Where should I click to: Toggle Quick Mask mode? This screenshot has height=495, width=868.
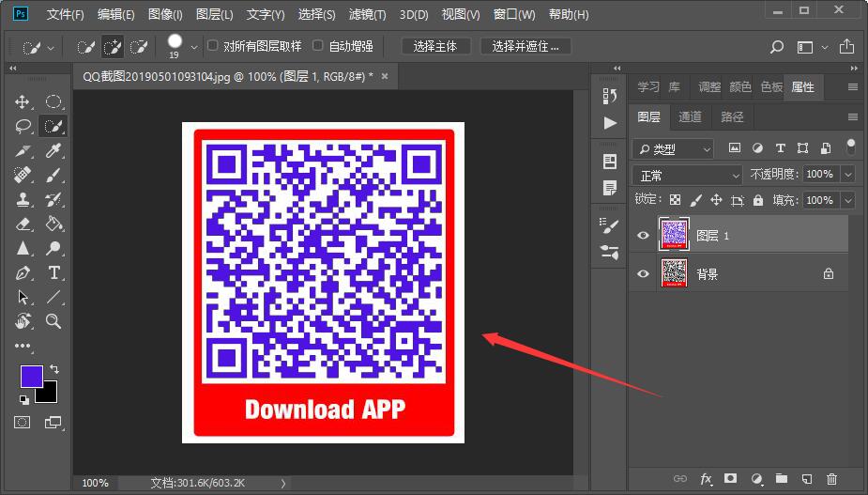23,423
